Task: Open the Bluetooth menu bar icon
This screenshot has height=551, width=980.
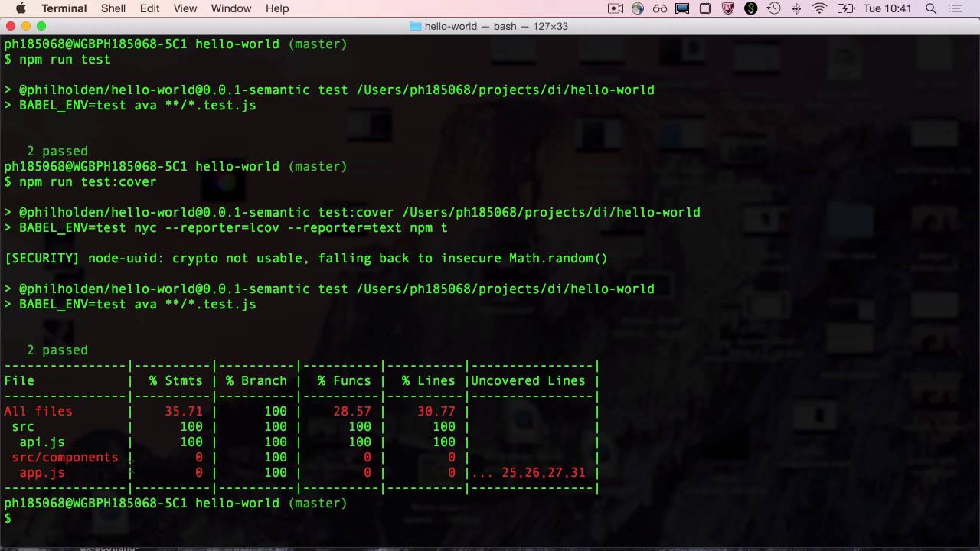Action: coord(796,8)
